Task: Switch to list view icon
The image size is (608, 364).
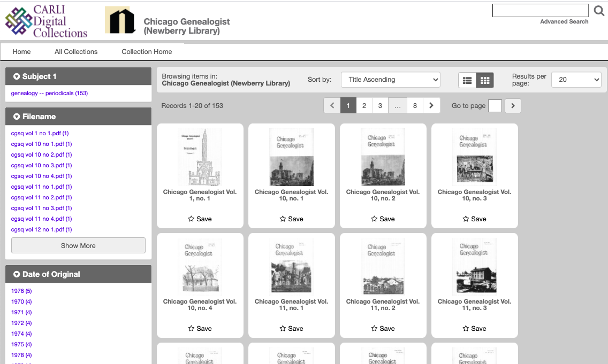Action: (467, 81)
